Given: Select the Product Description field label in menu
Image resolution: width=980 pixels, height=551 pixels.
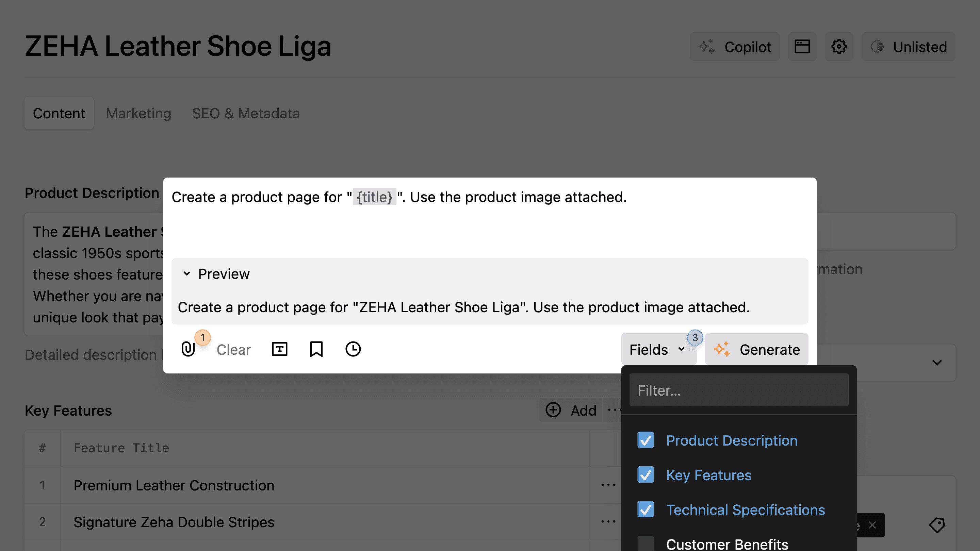Looking at the screenshot, I should [x=732, y=440].
